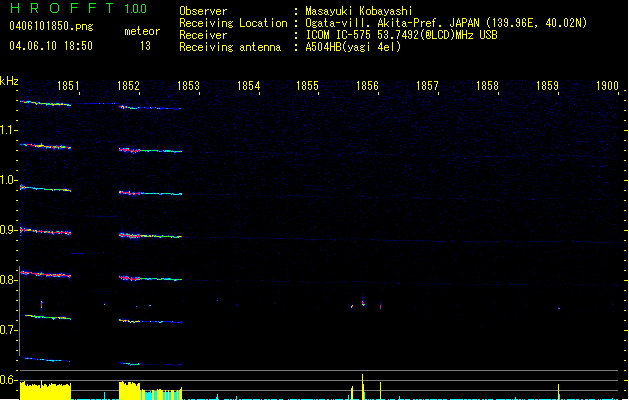Click the tallest yellow peak near 1856

tap(363, 387)
